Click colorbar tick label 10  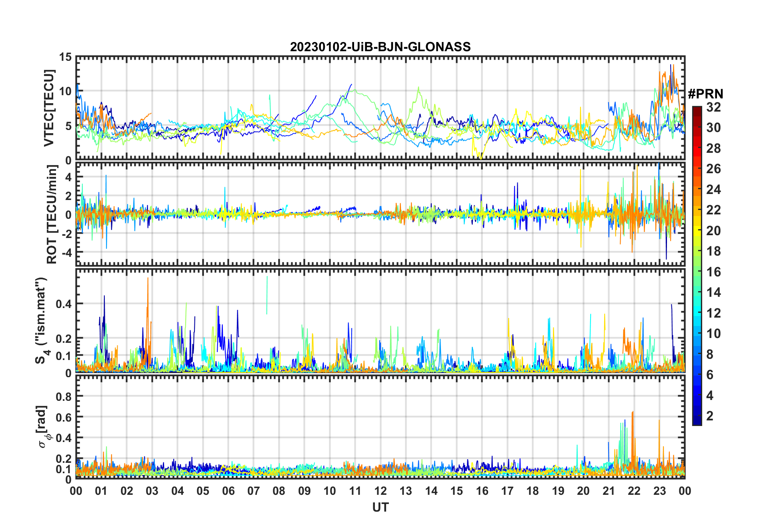click(x=713, y=333)
